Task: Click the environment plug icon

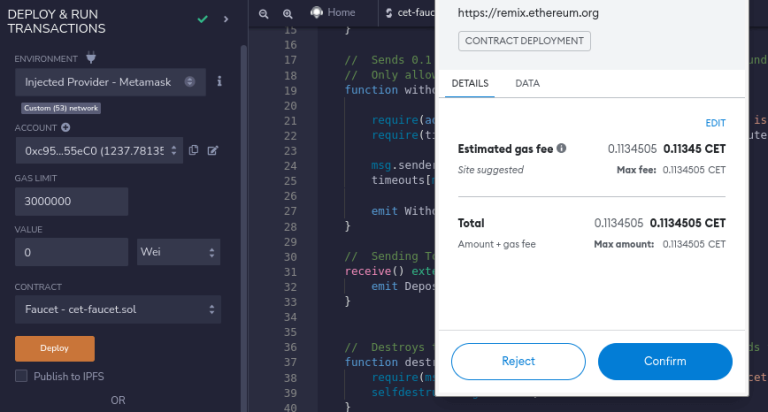Action: 92,59
